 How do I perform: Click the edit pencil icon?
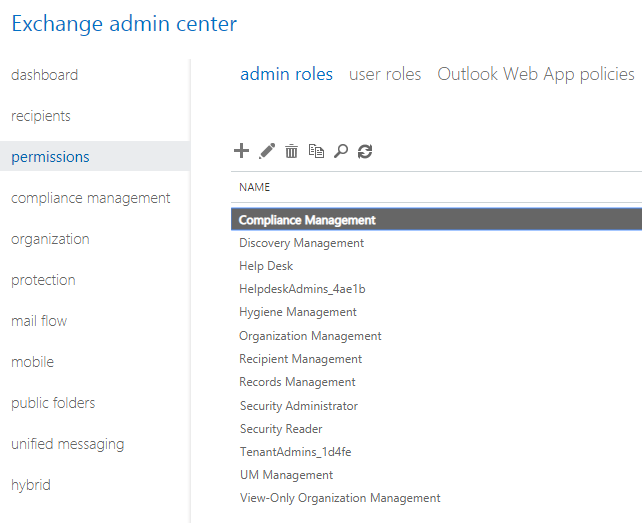tap(267, 151)
